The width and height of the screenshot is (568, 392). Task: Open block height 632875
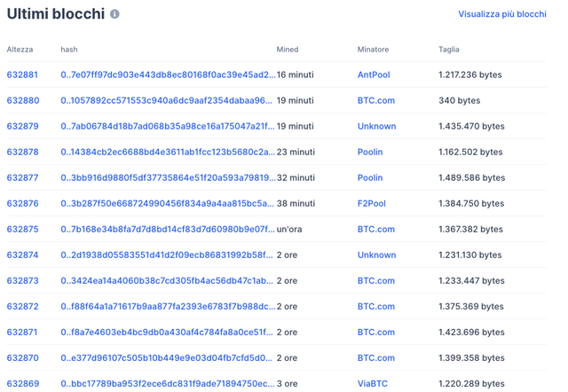click(x=22, y=229)
